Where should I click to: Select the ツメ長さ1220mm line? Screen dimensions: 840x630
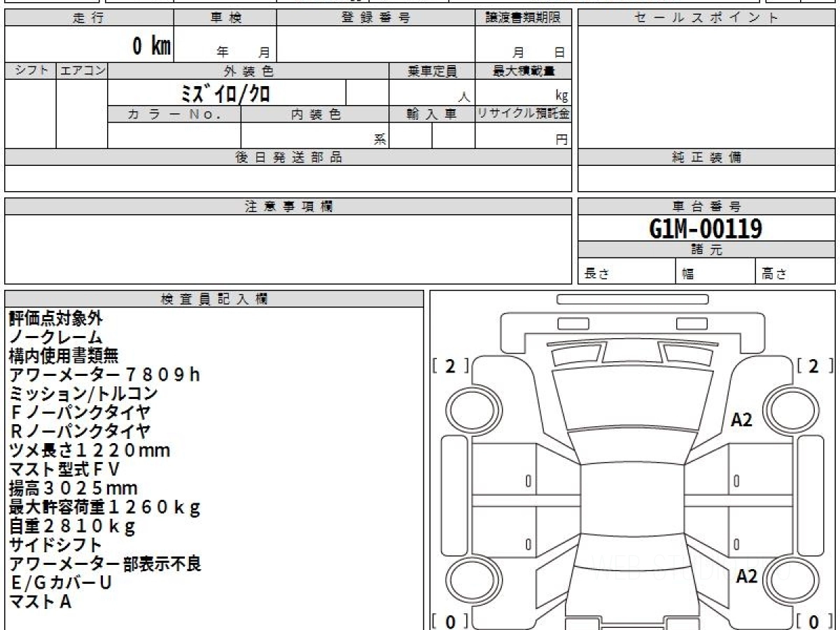click(89, 451)
